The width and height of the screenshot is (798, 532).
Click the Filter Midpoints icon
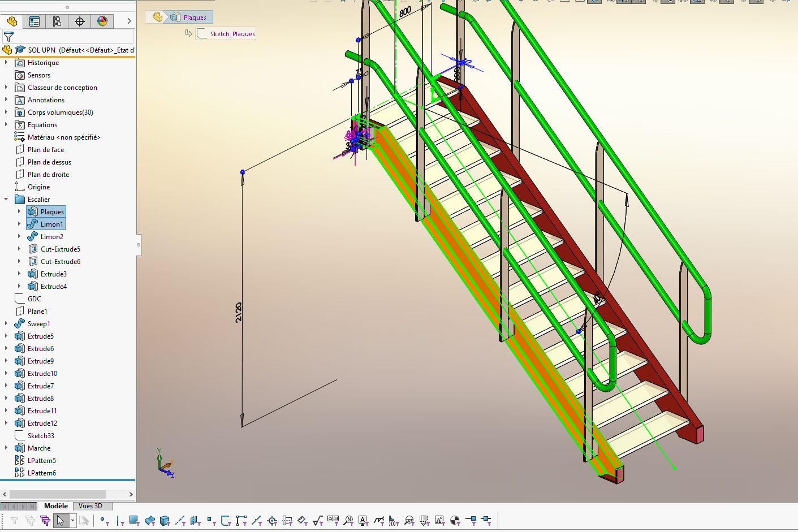(x=257, y=520)
